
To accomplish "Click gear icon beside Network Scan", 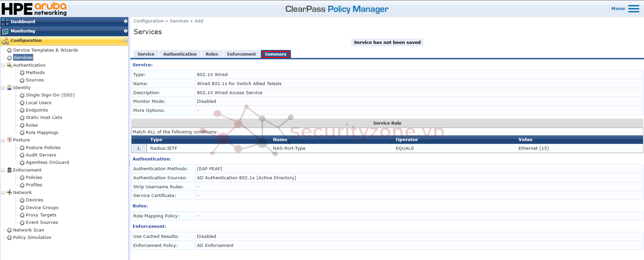I will pyautogui.click(x=9, y=230).
